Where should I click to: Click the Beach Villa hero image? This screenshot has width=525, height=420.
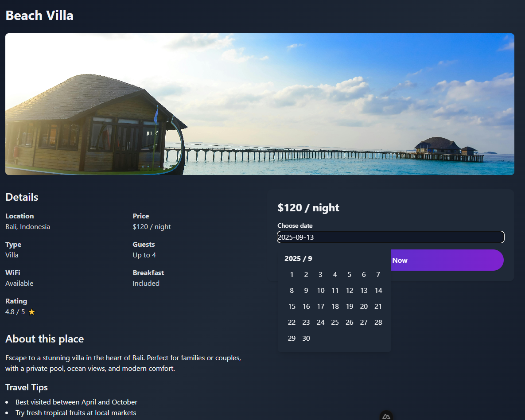[x=260, y=104]
